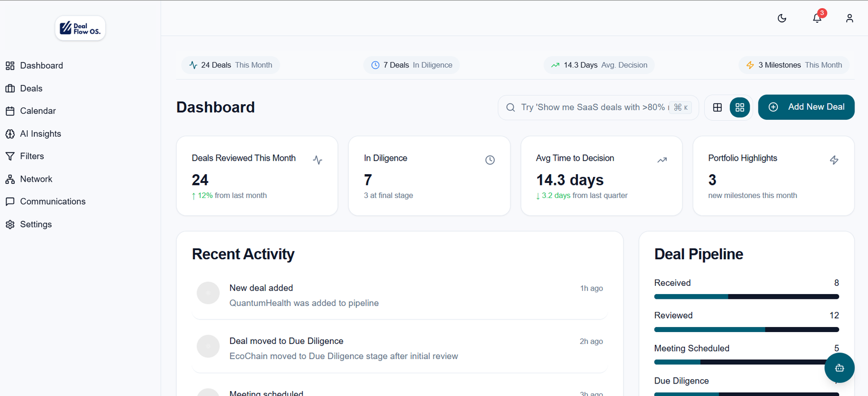Click the clock icon in In Diligence card
The height and width of the screenshot is (396, 868).
pos(490,160)
